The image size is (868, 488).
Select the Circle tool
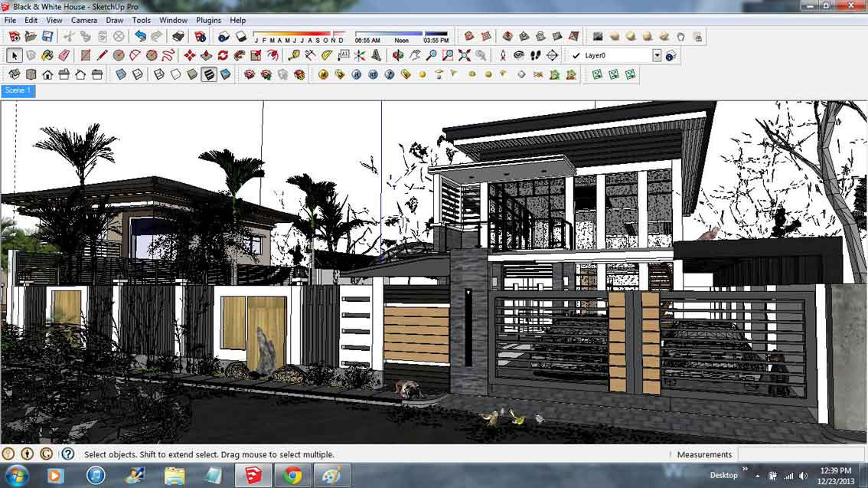pyautogui.click(x=119, y=55)
